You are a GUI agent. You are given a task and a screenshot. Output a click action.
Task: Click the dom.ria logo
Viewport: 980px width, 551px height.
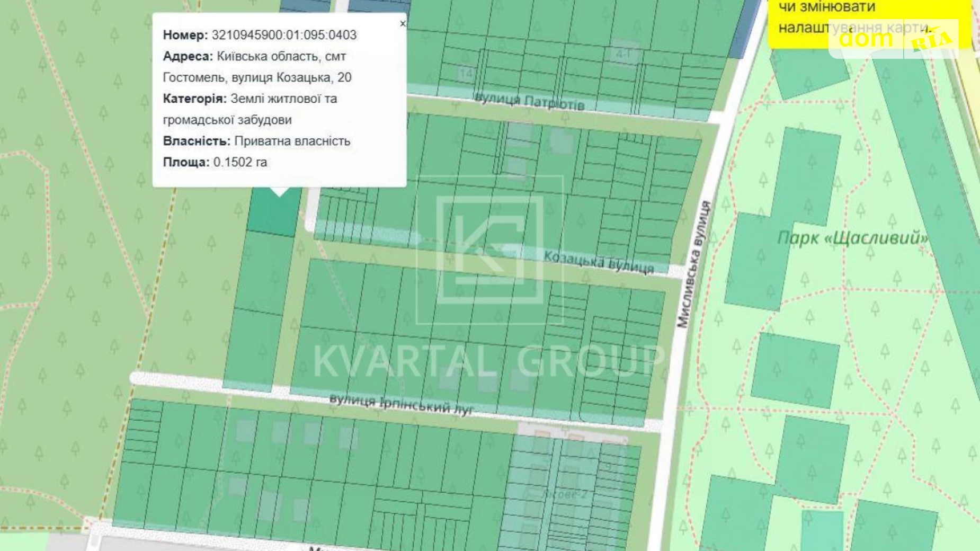[894, 39]
